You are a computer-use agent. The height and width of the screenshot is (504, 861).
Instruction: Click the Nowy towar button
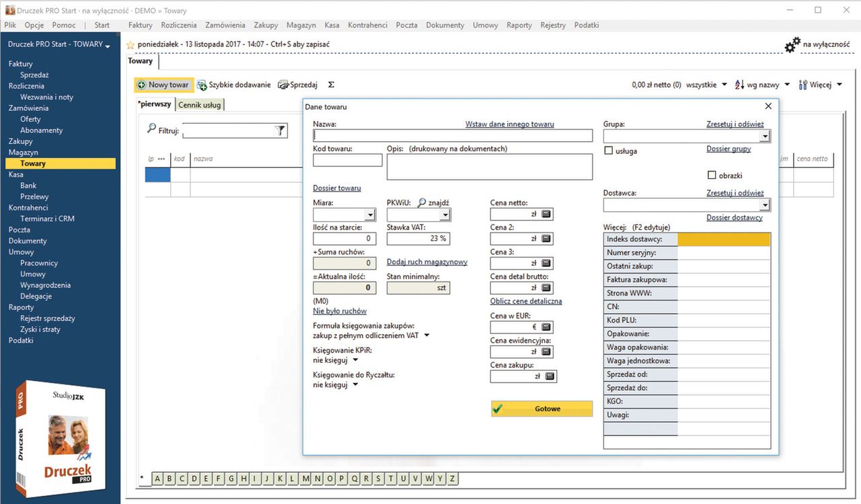(x=163, y=85)
